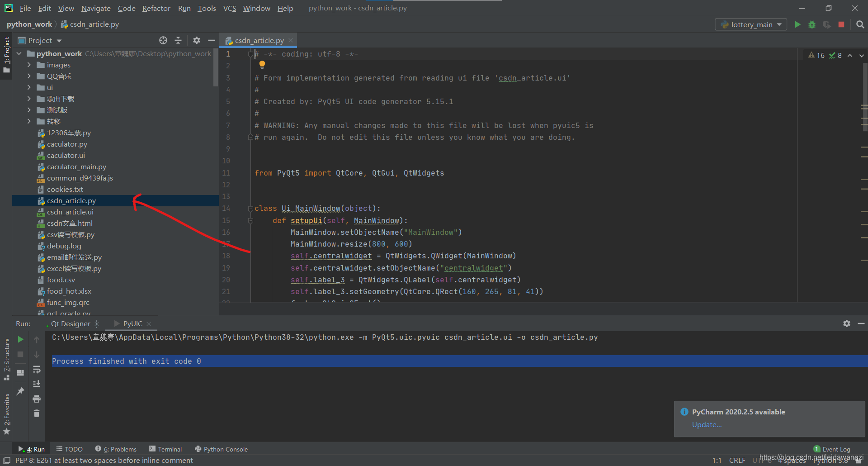
Task: Open Project panel settings gear
Action: (x=196, y=40)
